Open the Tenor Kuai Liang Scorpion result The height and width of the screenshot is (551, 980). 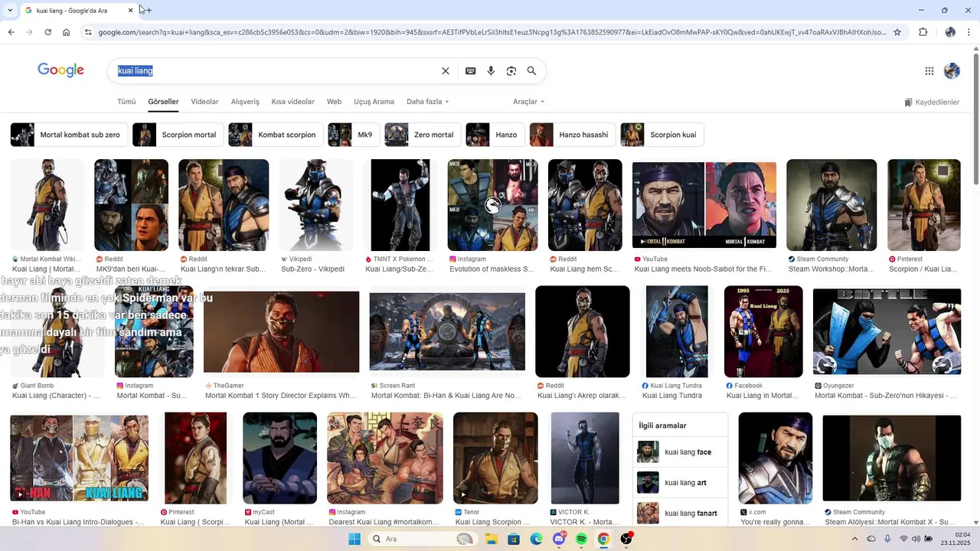tap(495, 458)
